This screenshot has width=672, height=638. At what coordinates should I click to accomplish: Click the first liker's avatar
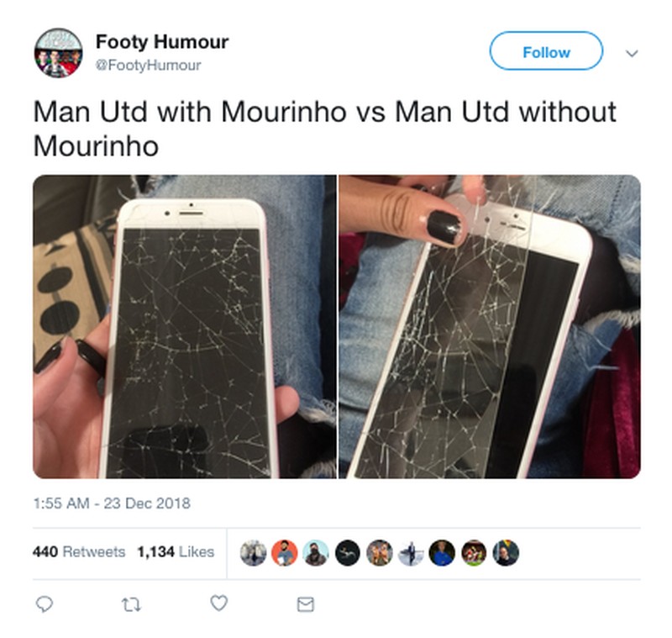coord(253,552)
